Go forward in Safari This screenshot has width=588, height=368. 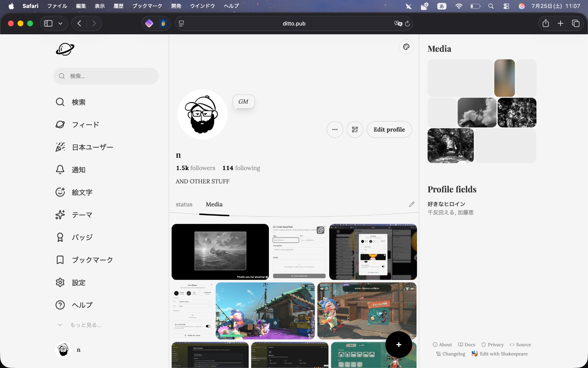pyautogui.click(x=94, y=23)
